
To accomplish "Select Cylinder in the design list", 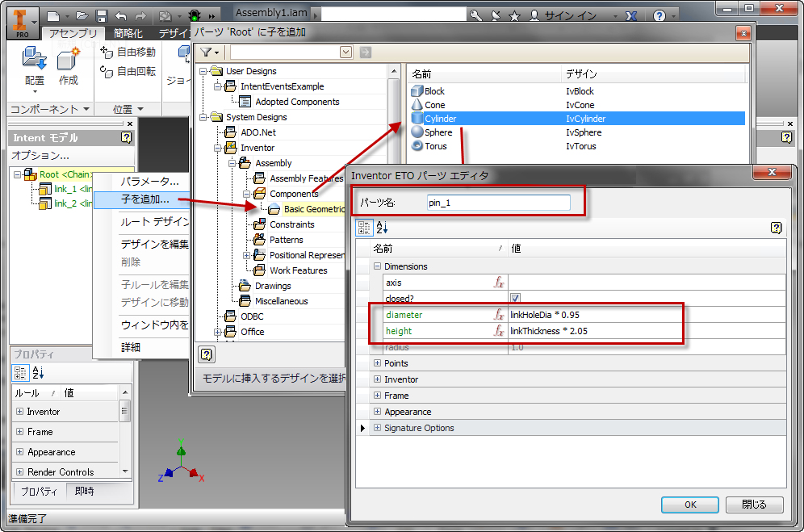I will click(578, 119).
